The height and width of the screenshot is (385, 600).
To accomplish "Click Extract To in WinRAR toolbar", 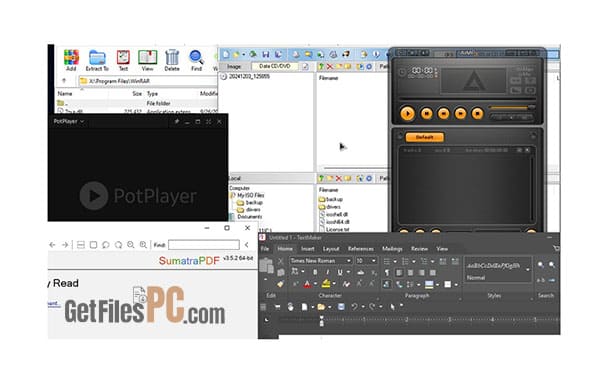I will [x=97, y=60].
